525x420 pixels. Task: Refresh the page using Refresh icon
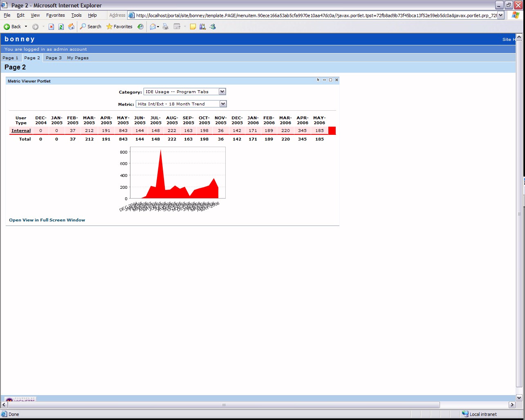(x=61, y=27)
